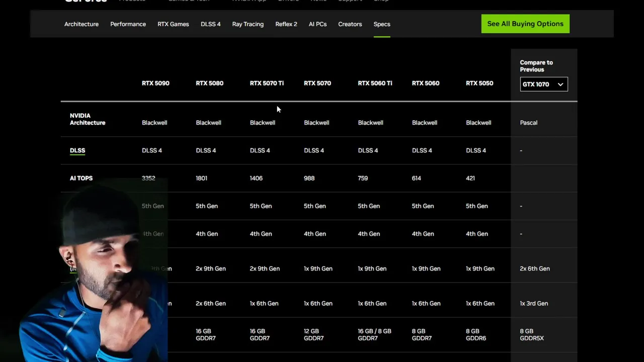
Task: Click RTX 5080's 2x 6th Gen cell
Action: pos(211,303)
